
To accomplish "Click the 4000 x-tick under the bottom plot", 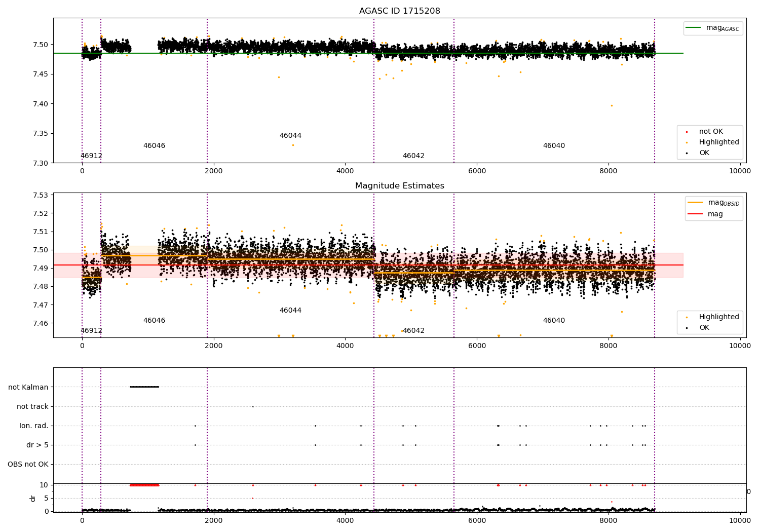I will pos(345,520).
